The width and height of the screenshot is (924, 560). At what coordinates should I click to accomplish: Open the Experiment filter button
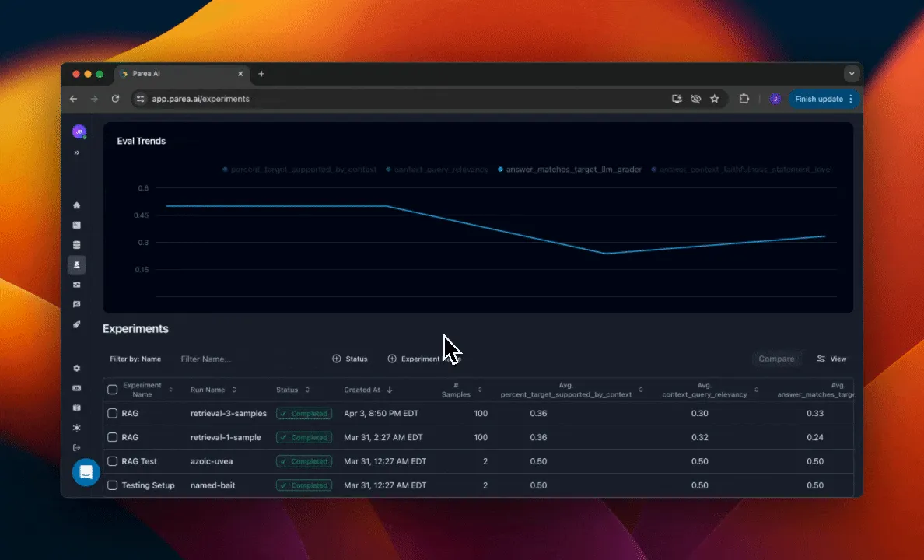[x=424, y=359]
